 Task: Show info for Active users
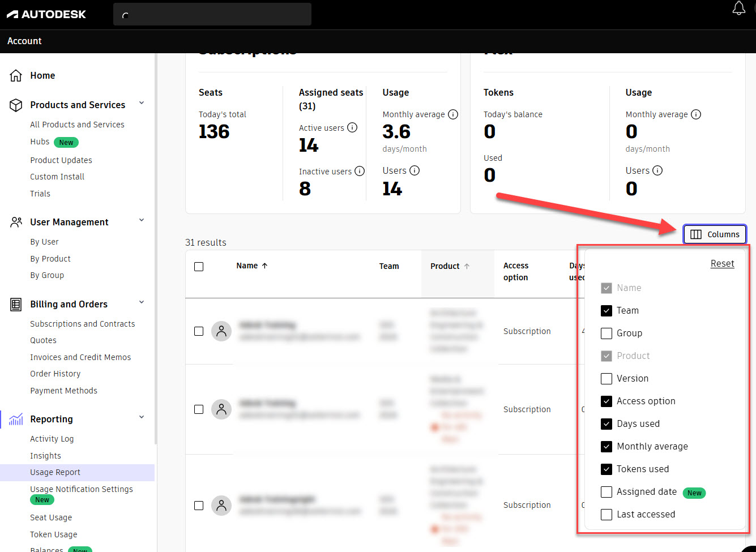point(352,127)
